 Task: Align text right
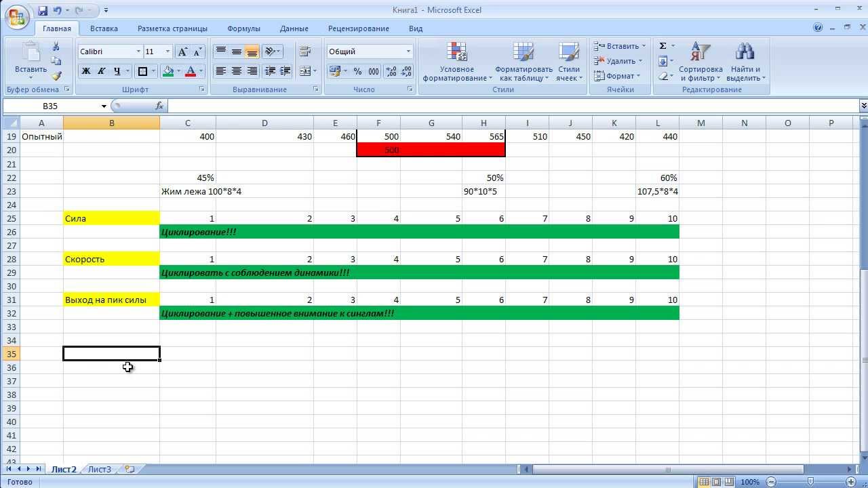(x=252, y=71)
